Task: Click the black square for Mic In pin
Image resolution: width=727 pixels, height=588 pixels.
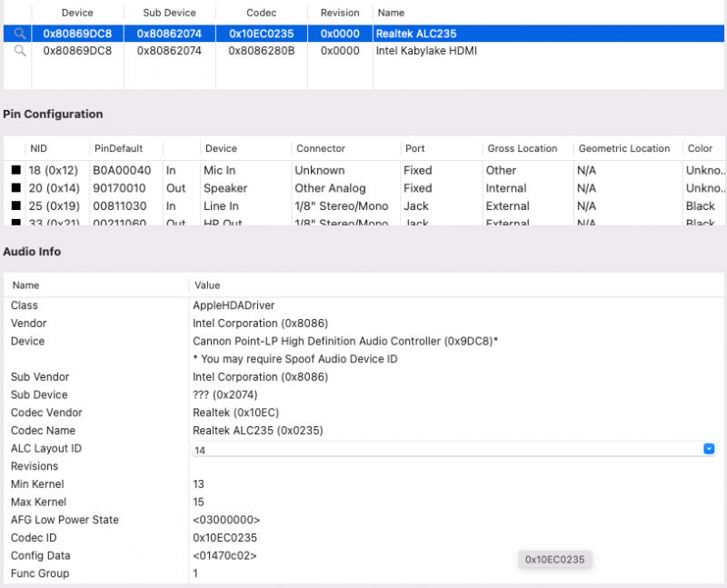Action: (15, 170)
